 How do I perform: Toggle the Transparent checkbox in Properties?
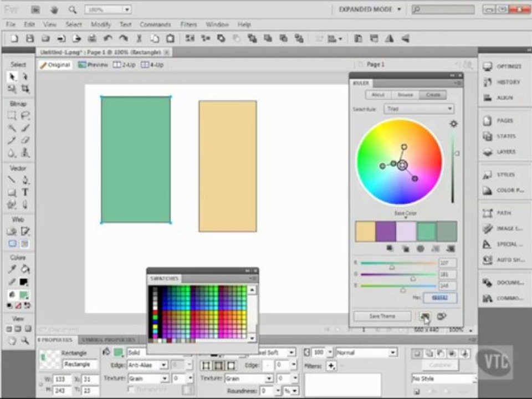point(131,389)
